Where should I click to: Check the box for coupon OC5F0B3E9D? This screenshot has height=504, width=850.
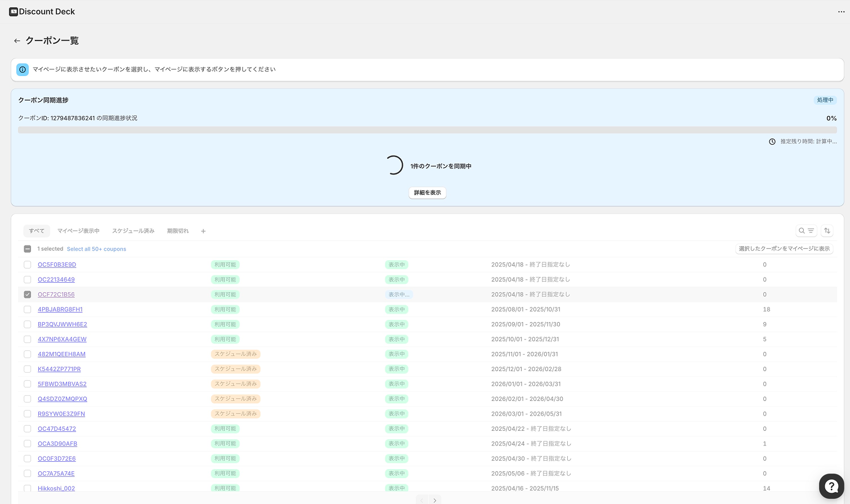click(28, 265)
